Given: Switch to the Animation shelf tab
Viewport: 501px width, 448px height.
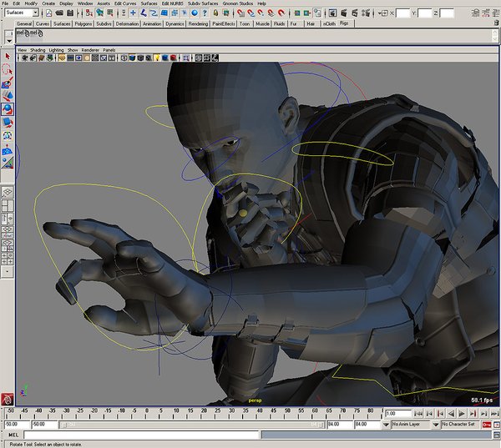Looking at the screenshot, I should tap(152, 24).
